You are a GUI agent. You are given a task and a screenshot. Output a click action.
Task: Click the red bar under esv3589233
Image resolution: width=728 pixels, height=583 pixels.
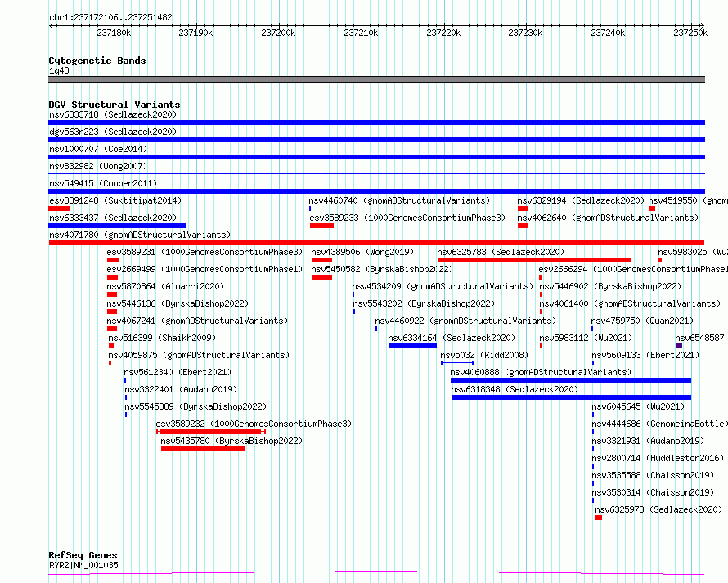coord(321,226)
